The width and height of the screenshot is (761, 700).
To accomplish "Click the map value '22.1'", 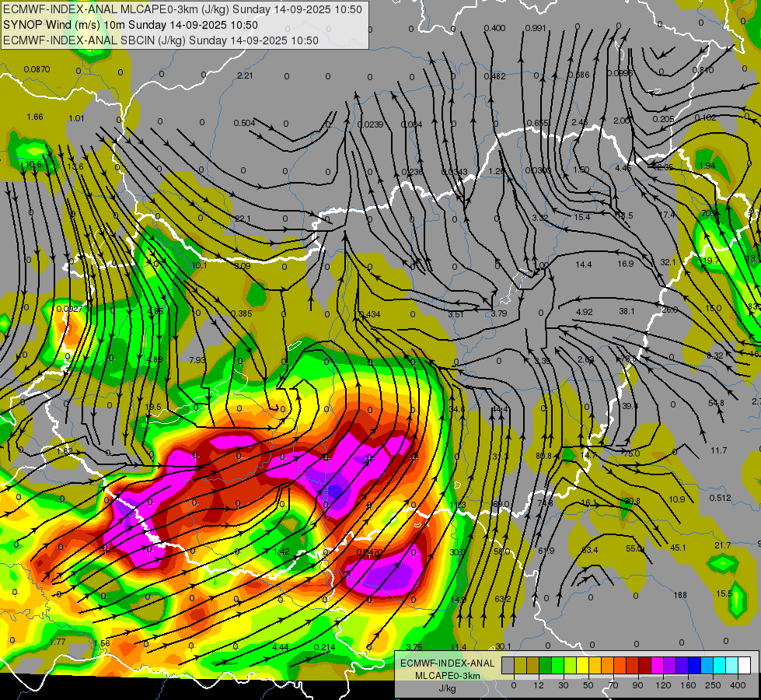I will pos(243,219).
